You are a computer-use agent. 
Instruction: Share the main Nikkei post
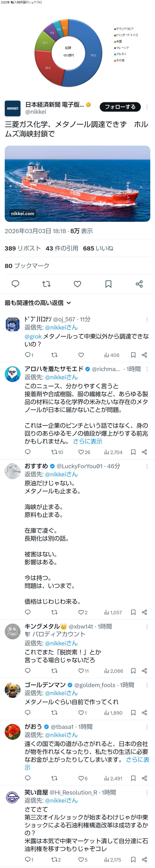tap(139, 284)
